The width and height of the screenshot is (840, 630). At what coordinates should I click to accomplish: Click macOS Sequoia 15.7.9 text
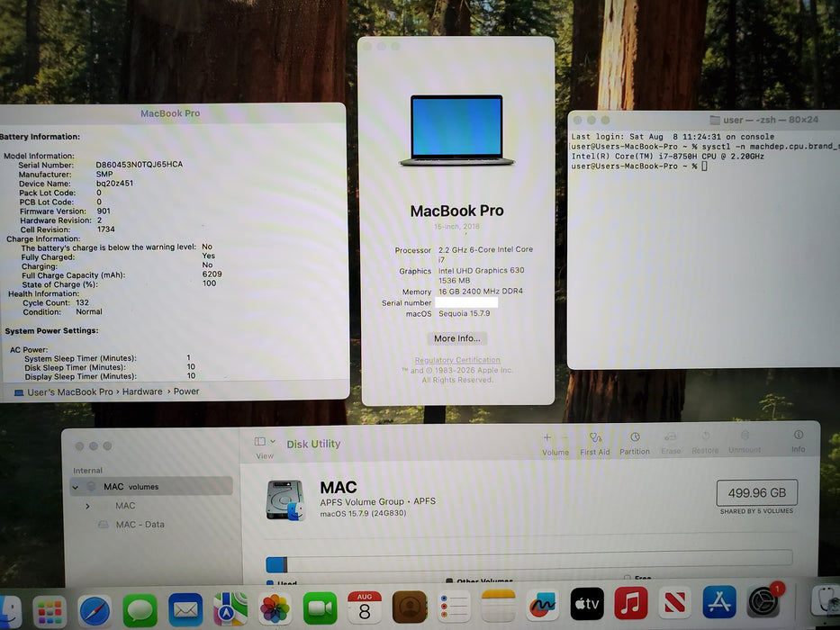pos(464,314)
